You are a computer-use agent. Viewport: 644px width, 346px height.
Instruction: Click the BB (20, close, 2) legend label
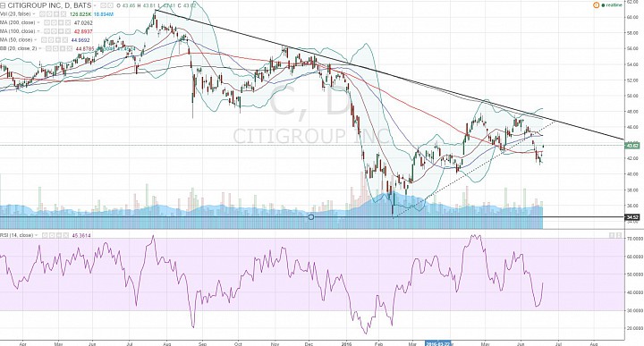[18, 48]
